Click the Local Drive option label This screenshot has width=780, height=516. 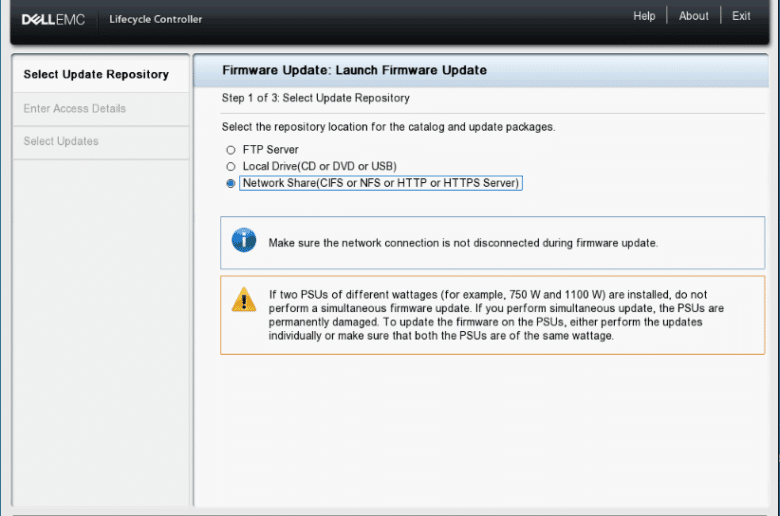(319, 166)
